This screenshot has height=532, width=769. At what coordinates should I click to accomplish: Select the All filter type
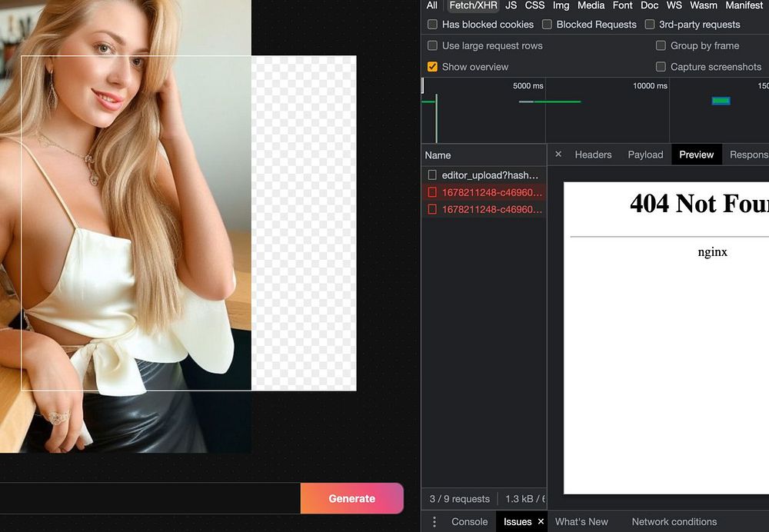tap(431, 5)
